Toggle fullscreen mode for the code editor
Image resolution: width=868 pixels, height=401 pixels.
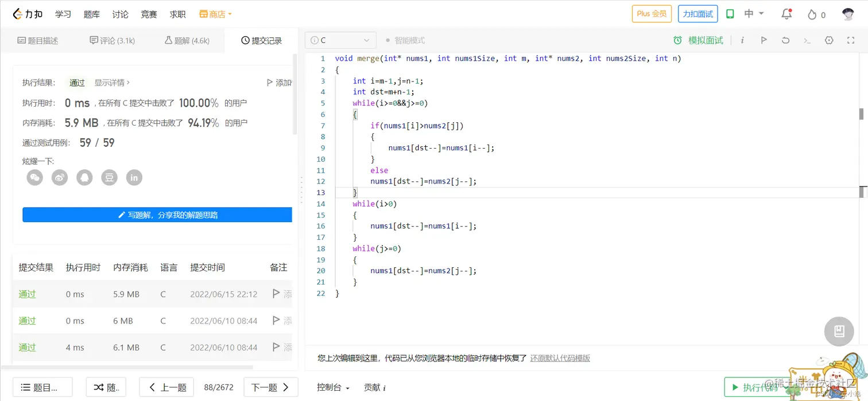click(x=850, y=40)
